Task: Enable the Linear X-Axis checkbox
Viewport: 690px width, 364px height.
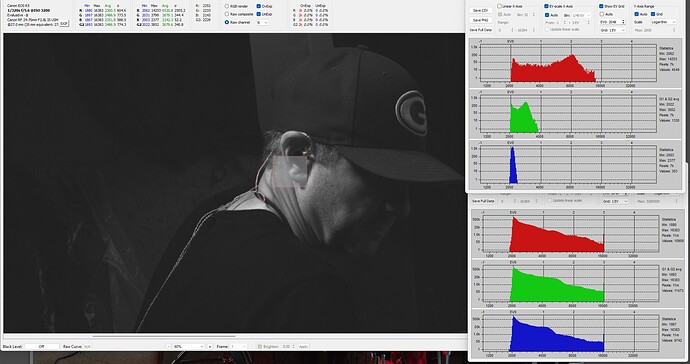Action: pos(499,6)
